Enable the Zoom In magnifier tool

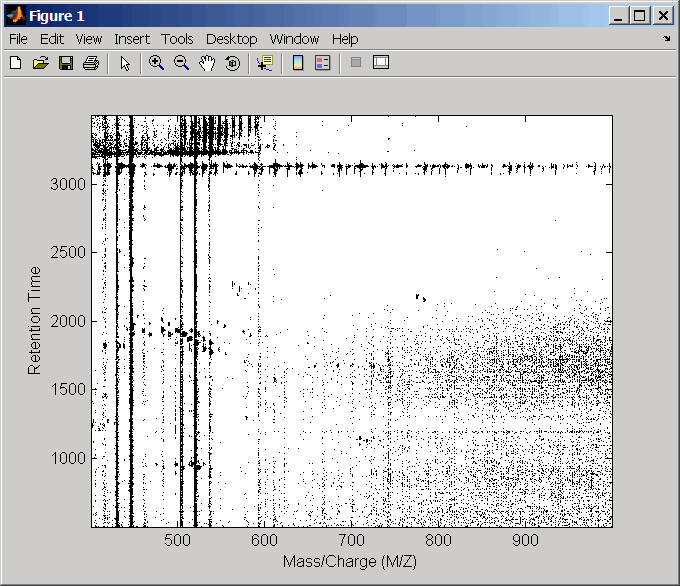pos(156,63)
